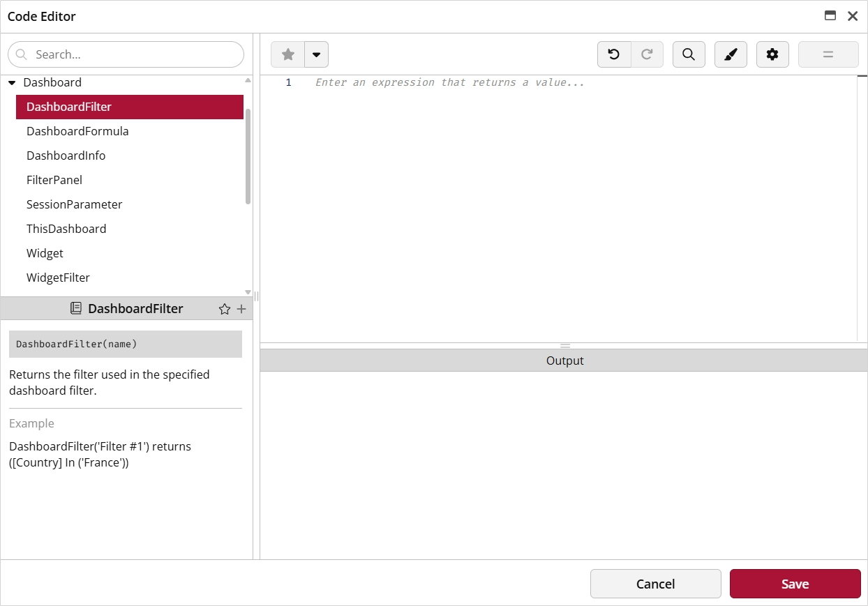Click the Output panel header
Screen dimensions: 868x606
pyautogui.click(x=564, y=361)
